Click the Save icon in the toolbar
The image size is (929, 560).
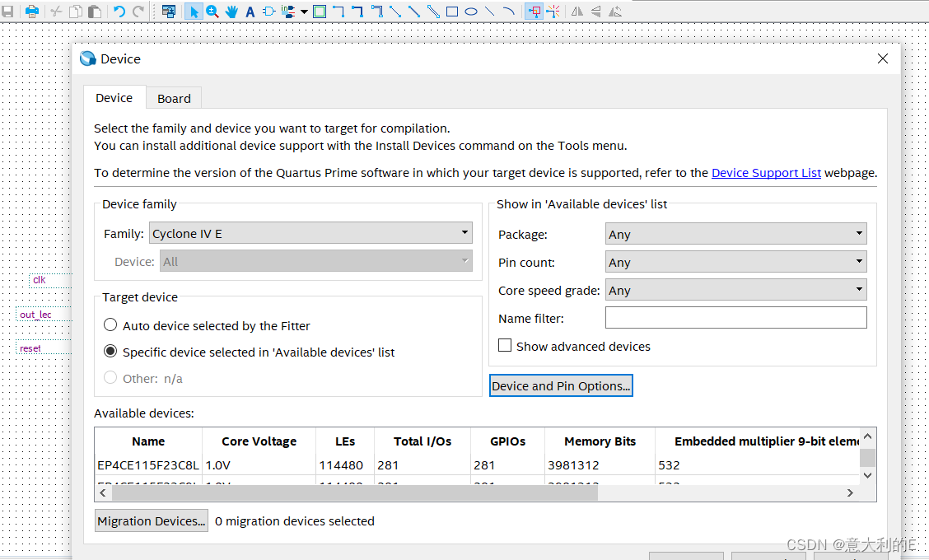7,12
